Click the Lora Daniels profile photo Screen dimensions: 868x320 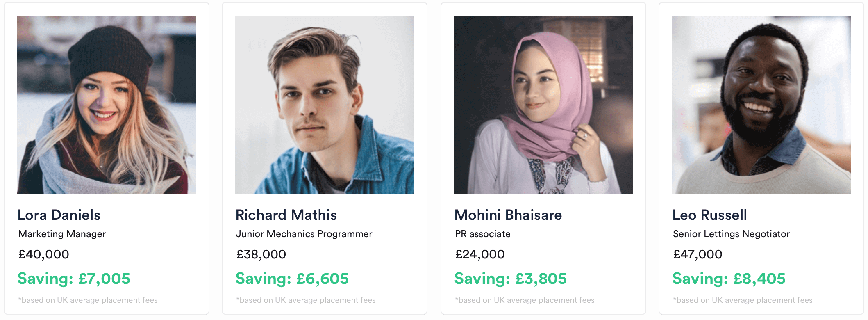click(107, 105)
